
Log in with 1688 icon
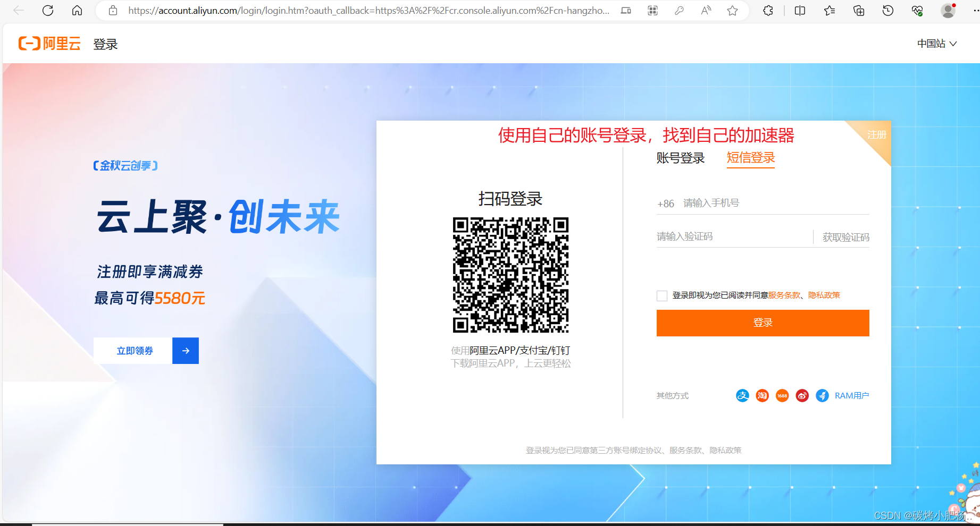click(782, 395)
